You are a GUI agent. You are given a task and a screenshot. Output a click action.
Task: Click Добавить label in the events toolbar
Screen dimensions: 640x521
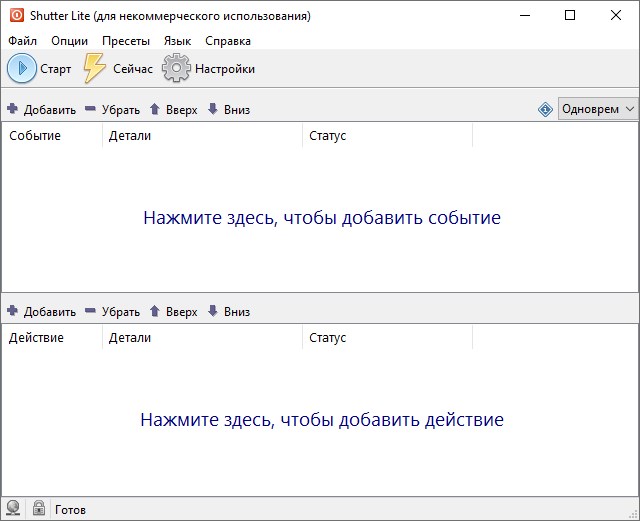(50, 109)
